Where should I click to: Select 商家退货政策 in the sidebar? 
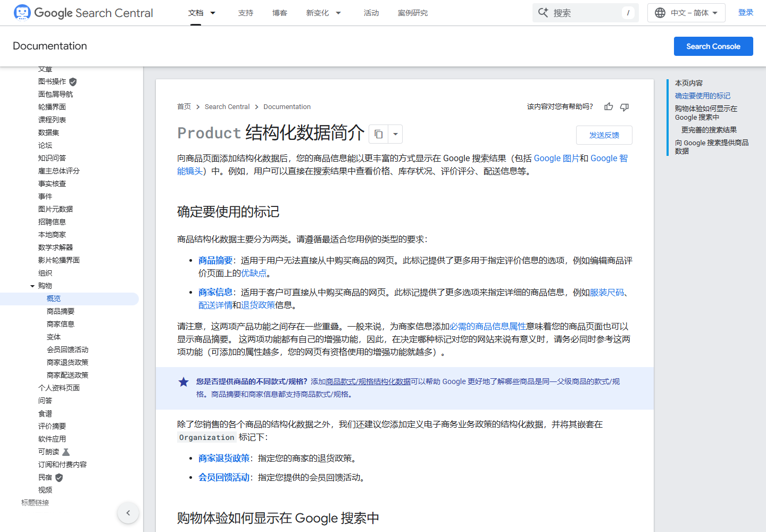[68, 363]
